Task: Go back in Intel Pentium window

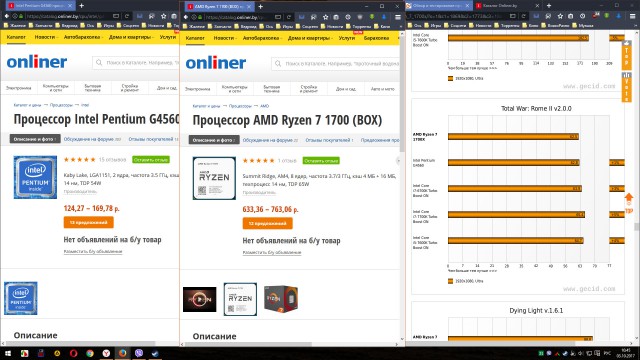Action: click(7, 16)
